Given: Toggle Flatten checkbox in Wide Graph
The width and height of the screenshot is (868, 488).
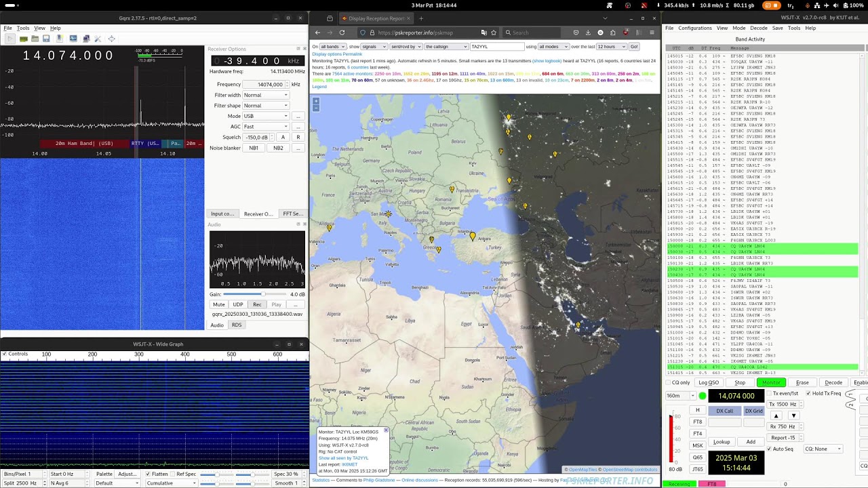Looking at the screenshot, I should click(x=148, y=474).
